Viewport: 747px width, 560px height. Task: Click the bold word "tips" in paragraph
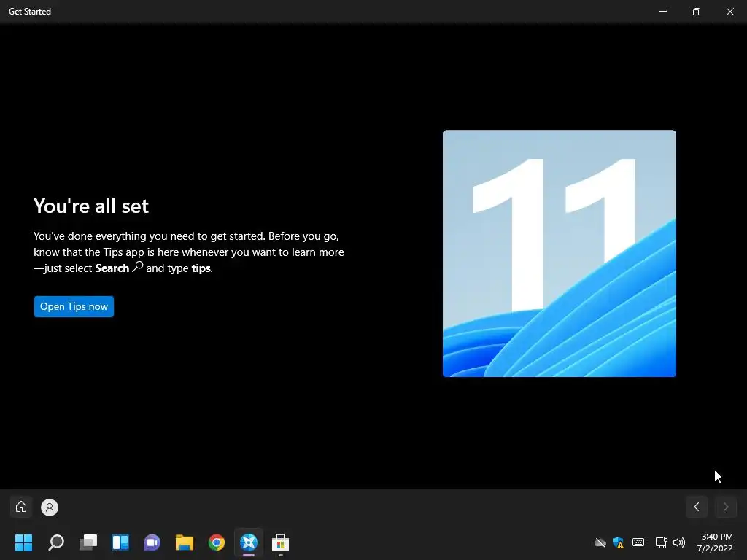point(201,268)
